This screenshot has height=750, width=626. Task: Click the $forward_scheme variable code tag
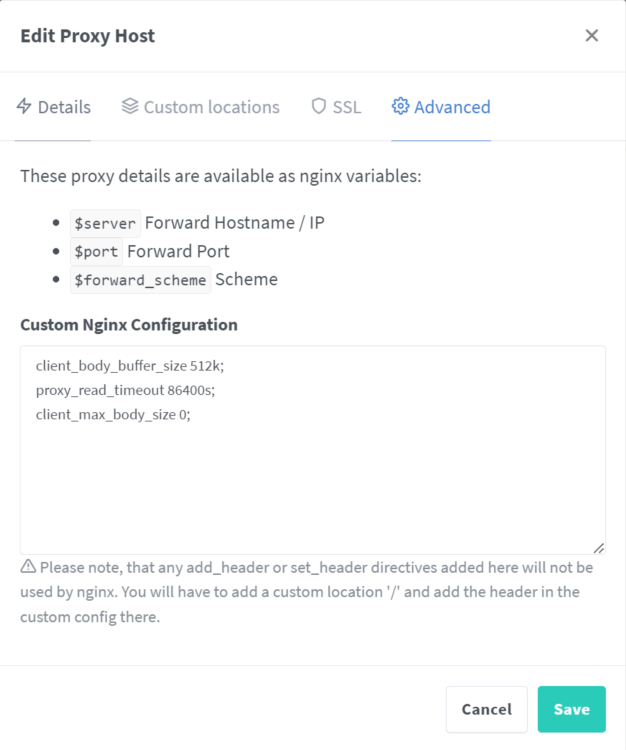140,280
